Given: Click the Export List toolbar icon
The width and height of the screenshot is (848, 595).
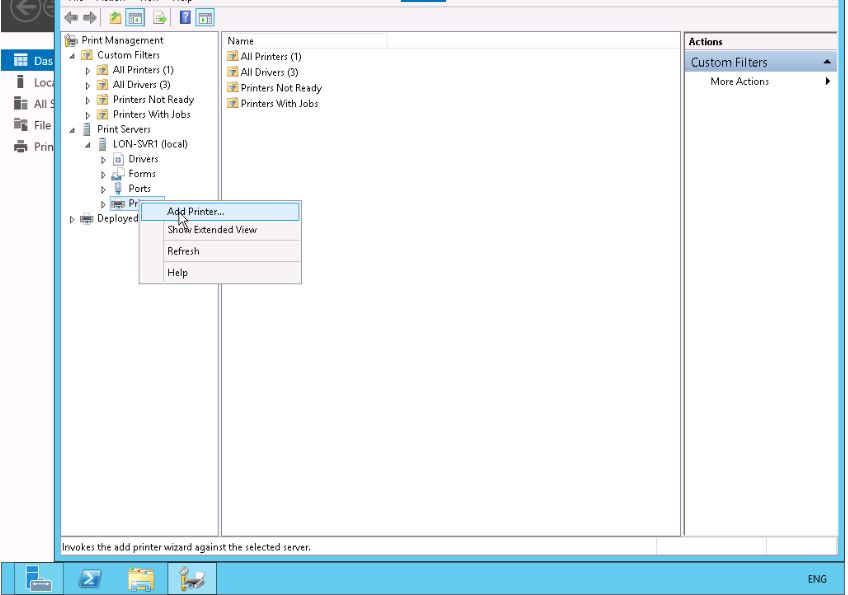Looking at the screenshot, I should click(x=160, y=18).
